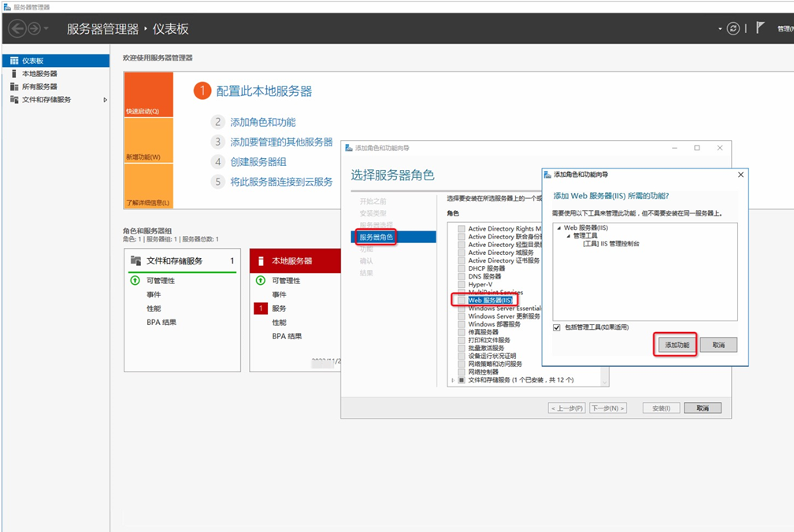Click the 添加功能 button
The height and width of the screenshot is (532, 794).
(x=676, y=345)
